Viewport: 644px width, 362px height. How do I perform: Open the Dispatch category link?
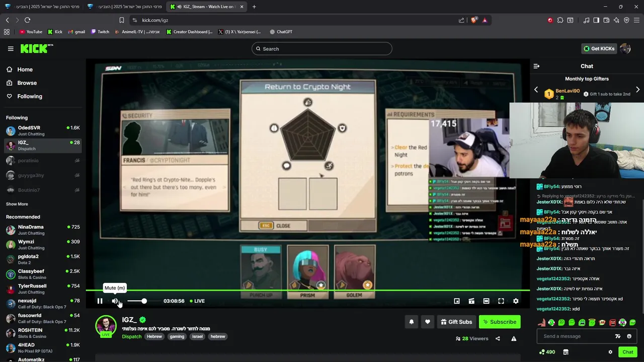131,336
